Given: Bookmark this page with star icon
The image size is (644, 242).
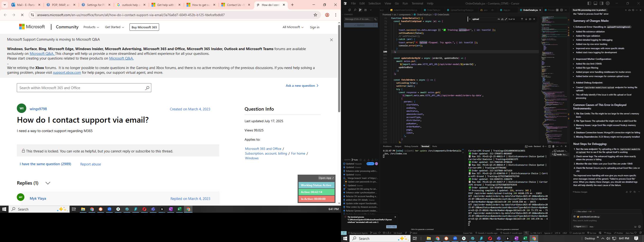Looking at the screenshot, I should tap(316, 15).
